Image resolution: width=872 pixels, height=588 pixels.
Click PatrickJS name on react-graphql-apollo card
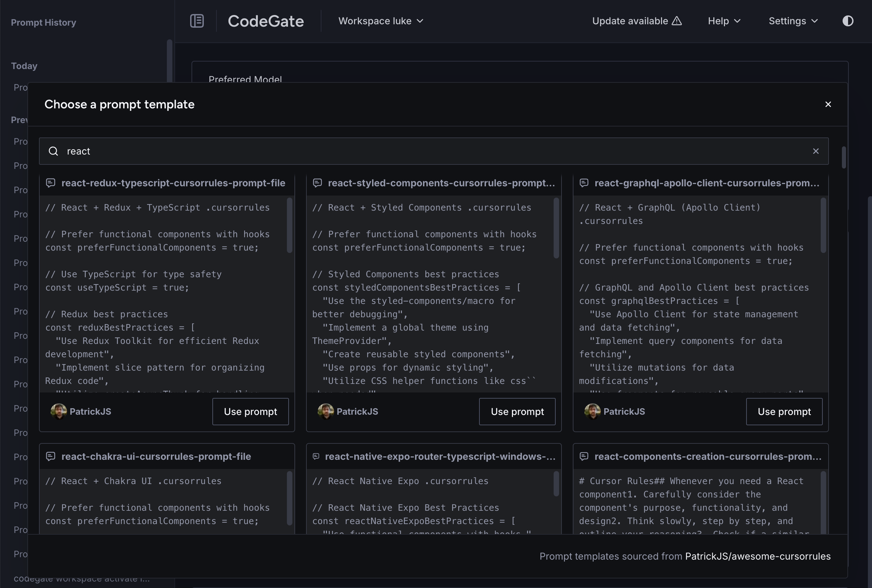pyautogui.click(x=624, y=411)
